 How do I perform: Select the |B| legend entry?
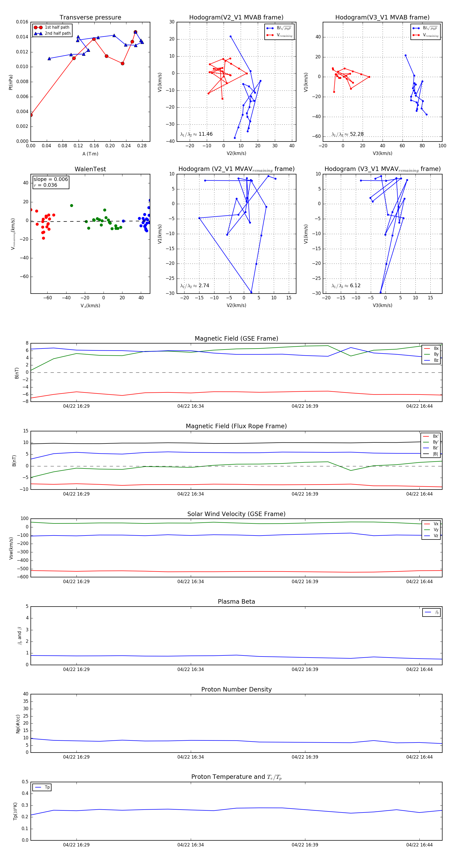[431, 454]
